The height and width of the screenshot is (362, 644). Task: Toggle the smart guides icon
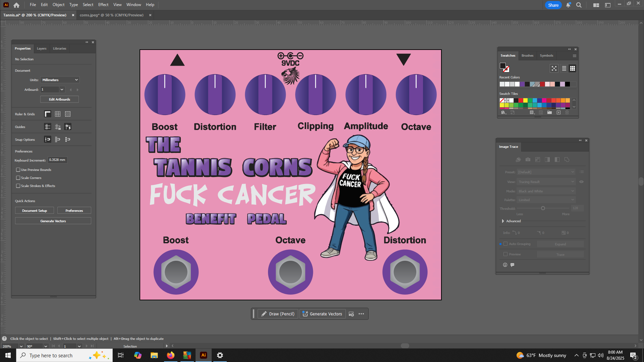click(68, 127)
